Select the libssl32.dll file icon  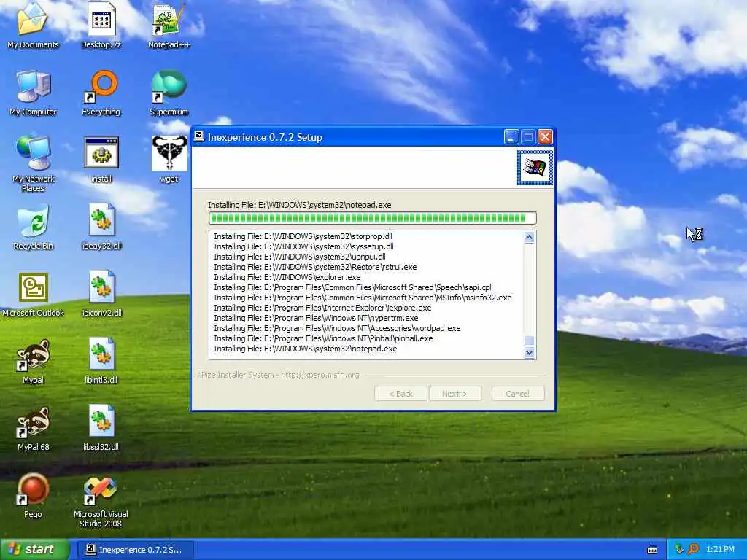pos(101,429)
